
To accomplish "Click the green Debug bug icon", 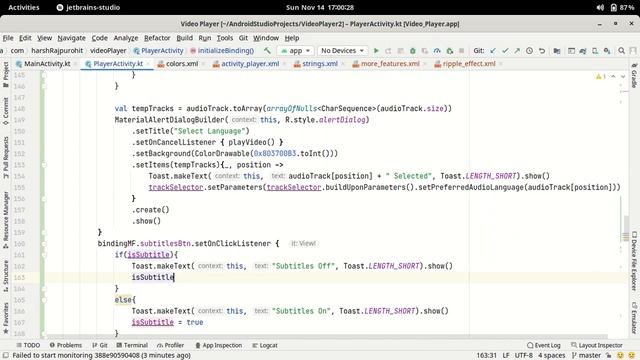I will (413, 51).
